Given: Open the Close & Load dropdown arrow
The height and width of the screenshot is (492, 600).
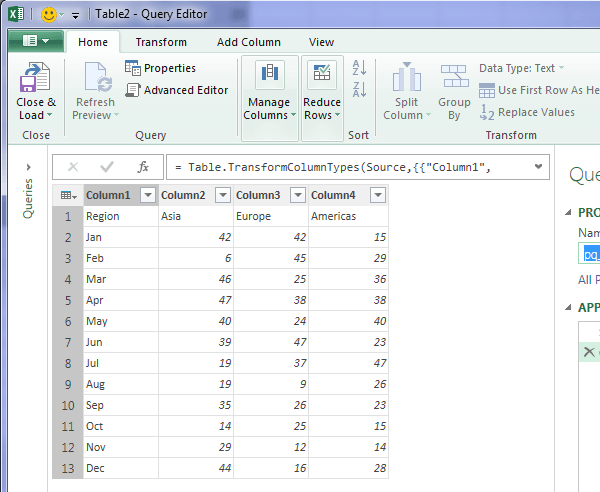Looking at the screenshot, I should pos(50,115).
